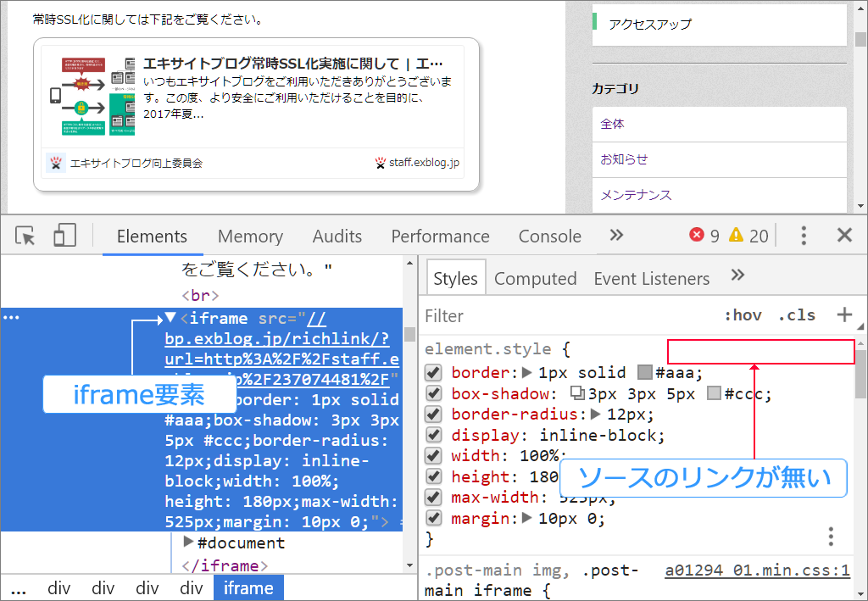Select the Styles sidebar tab
868x601 pixels.
pos(455,278)
